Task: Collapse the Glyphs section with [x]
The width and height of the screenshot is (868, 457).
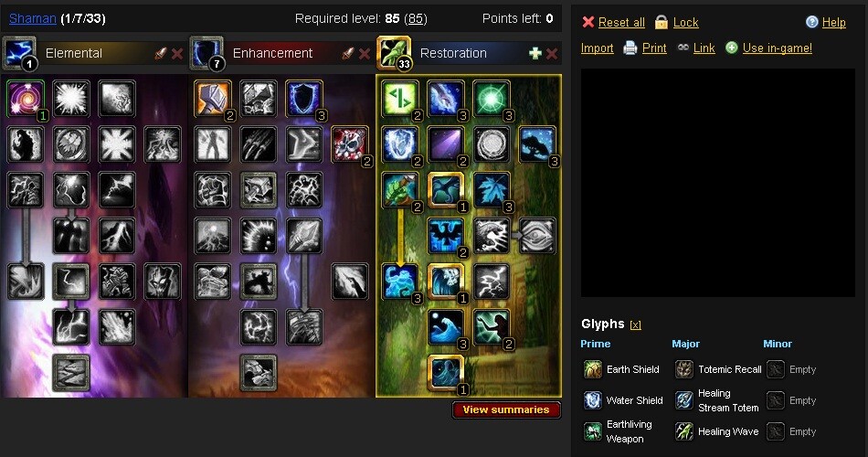Action: 636,325
